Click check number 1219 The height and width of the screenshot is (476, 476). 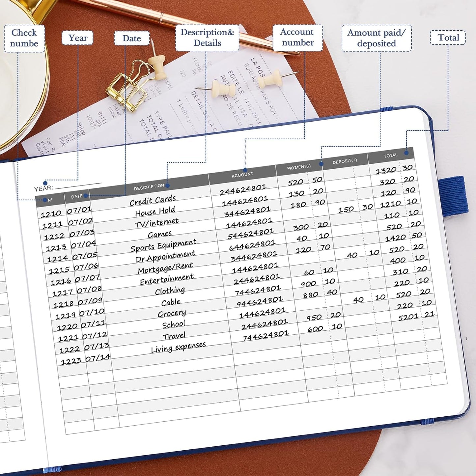pos(65,316)
